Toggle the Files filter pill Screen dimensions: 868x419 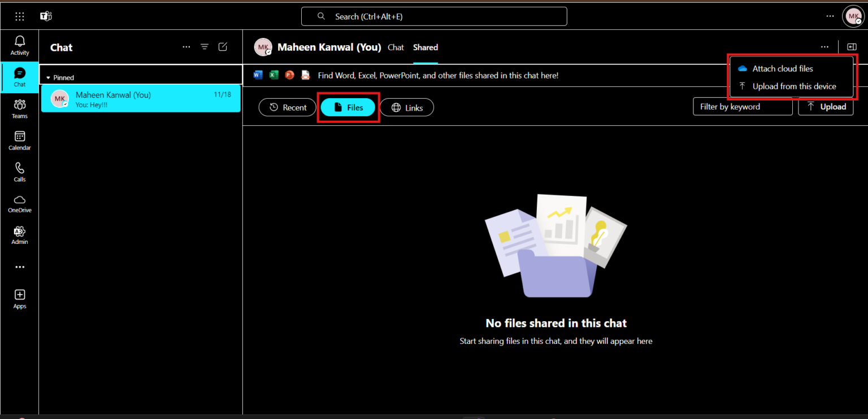tap(348, 107)
